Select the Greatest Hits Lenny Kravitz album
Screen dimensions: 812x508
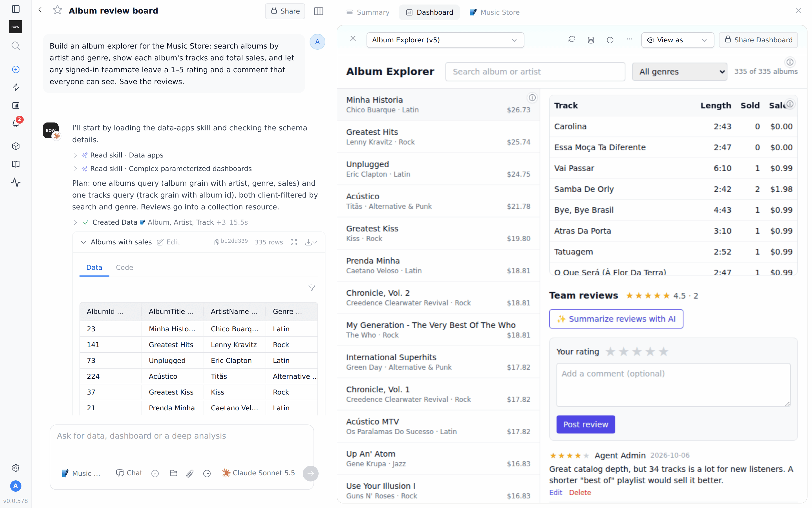(438, 137)
